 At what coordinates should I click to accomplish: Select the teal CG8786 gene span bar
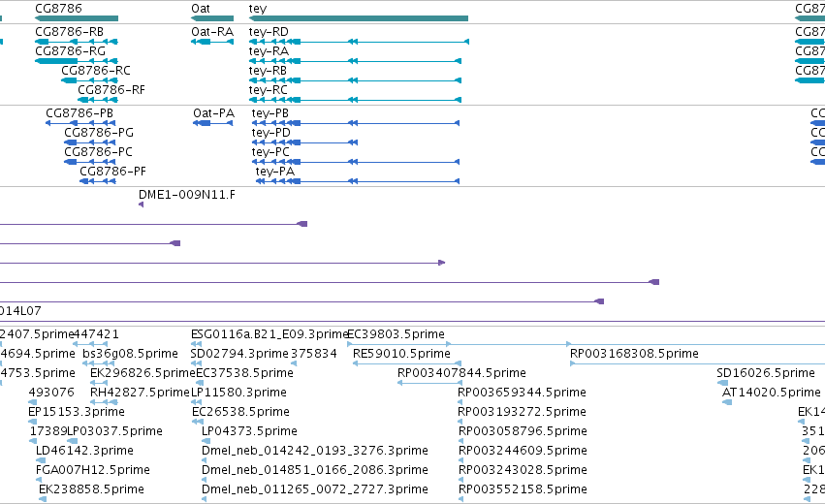pos(77,18)
